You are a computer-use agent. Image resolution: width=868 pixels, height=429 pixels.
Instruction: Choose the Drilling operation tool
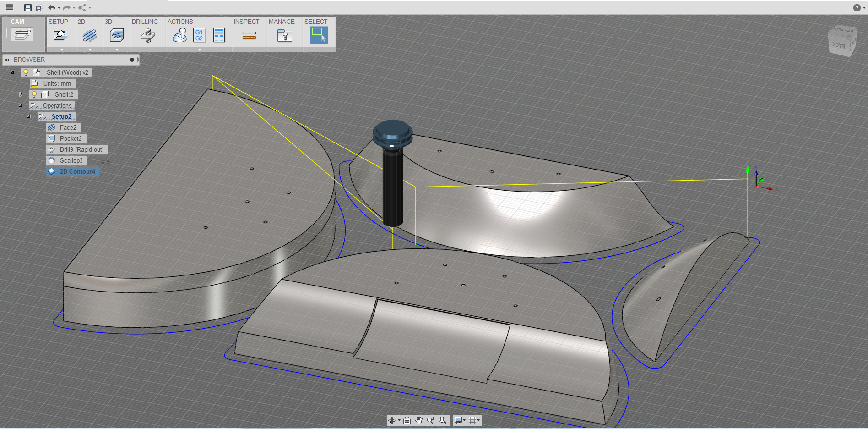tap(148, 35)
